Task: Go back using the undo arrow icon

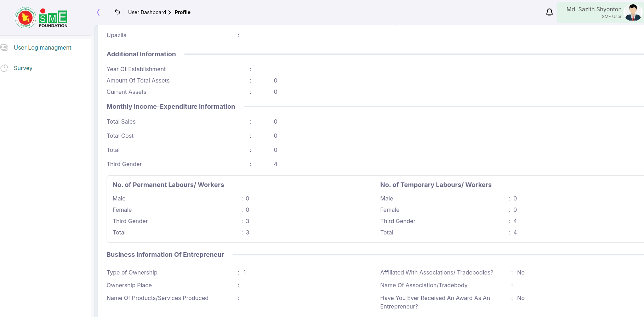Action: [x=117, y=12]
